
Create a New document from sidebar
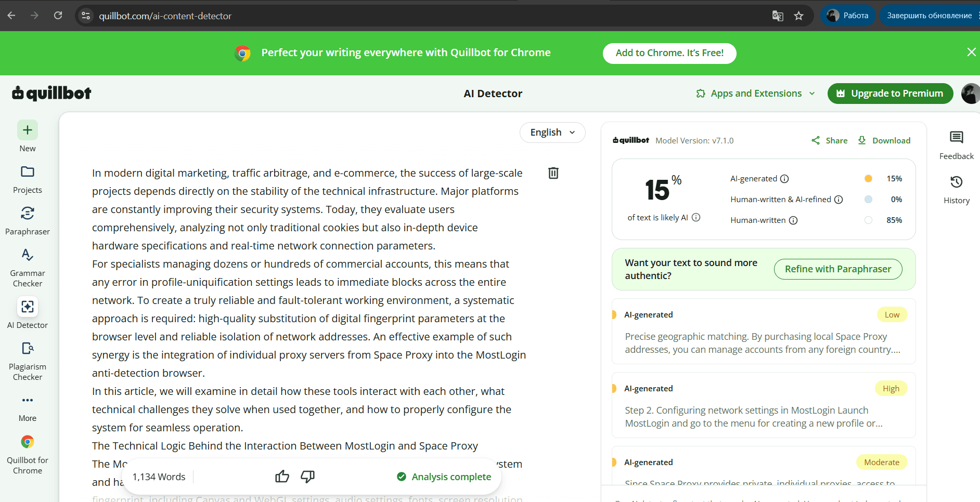pos(28,137)
